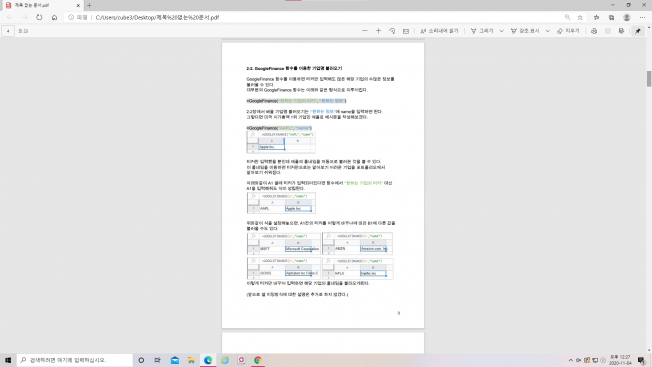Go forward in browser history

pos(24,17)
